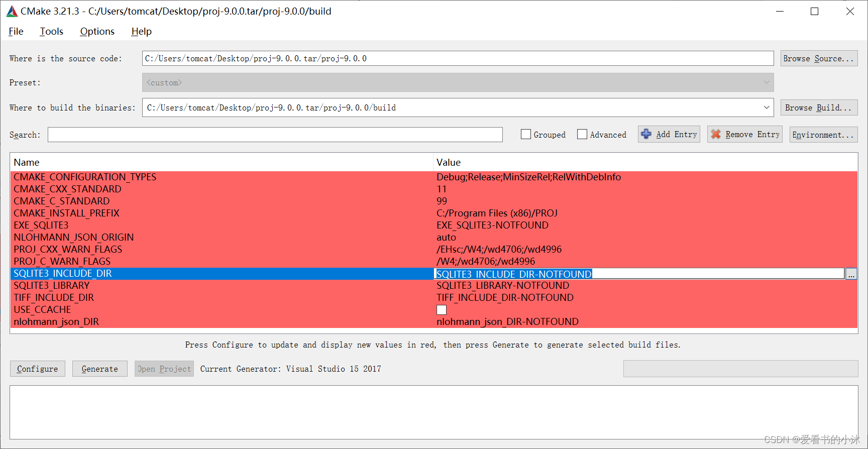Click the blue plus Add Entry icon
Viewport: 868px width, 449px height.
646,134
